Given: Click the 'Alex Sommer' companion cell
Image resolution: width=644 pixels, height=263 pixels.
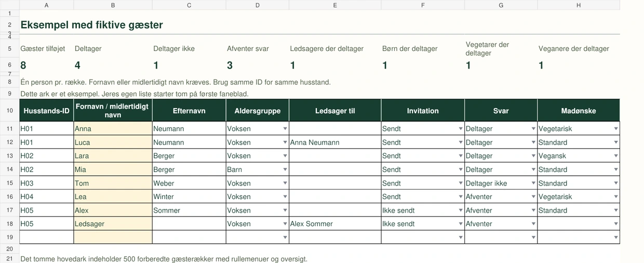Looking at the screenshot, I should click(x=335, y=224).
